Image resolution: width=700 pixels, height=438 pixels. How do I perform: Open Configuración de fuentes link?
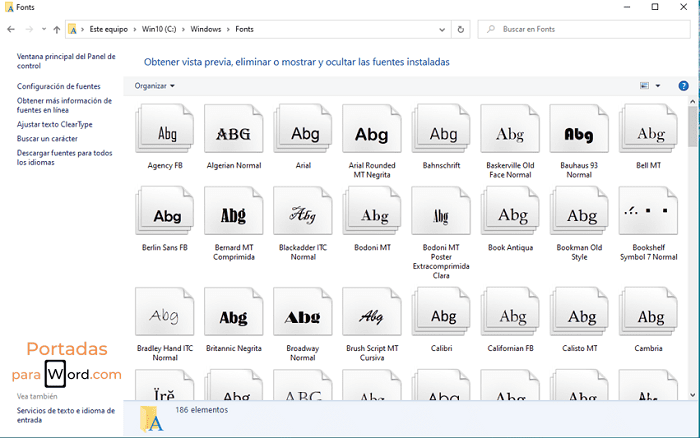58,87
